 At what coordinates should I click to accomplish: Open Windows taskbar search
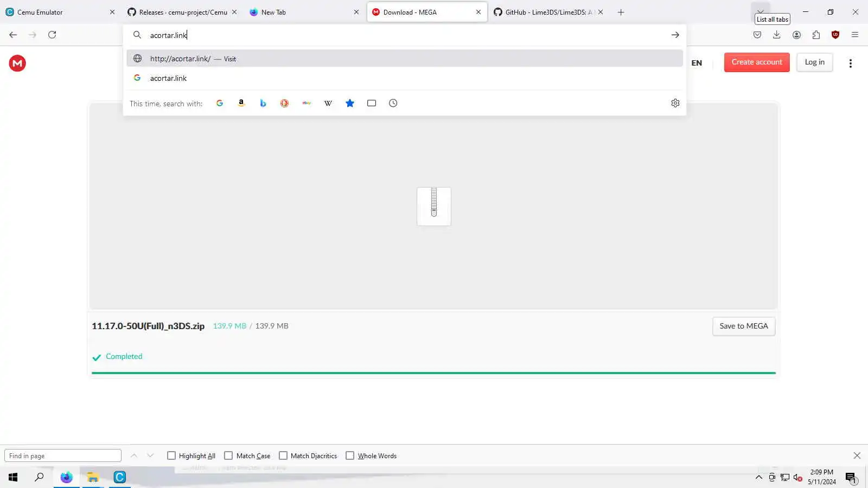(39, 477)
